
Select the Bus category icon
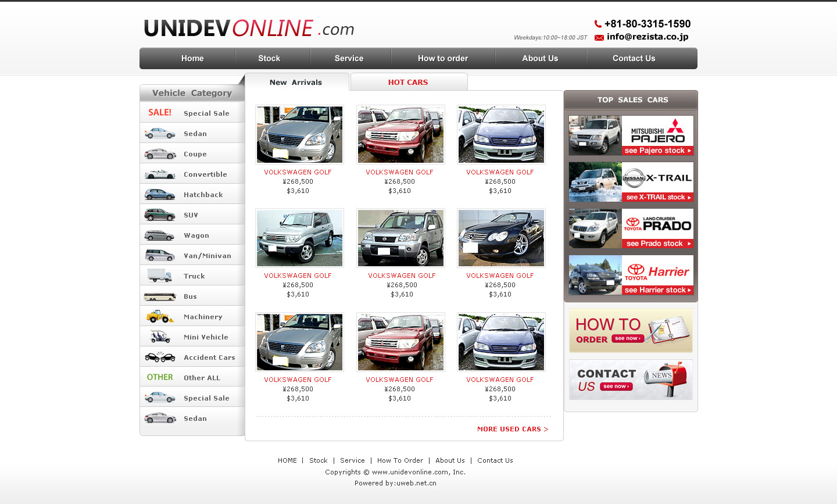(160, 296)
